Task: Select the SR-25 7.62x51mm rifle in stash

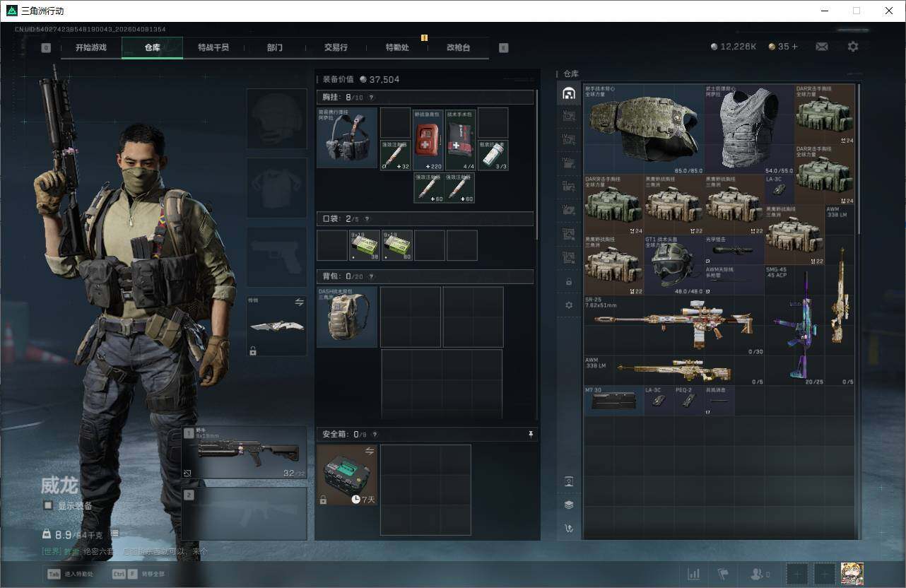Action: [x=674, y=325]
